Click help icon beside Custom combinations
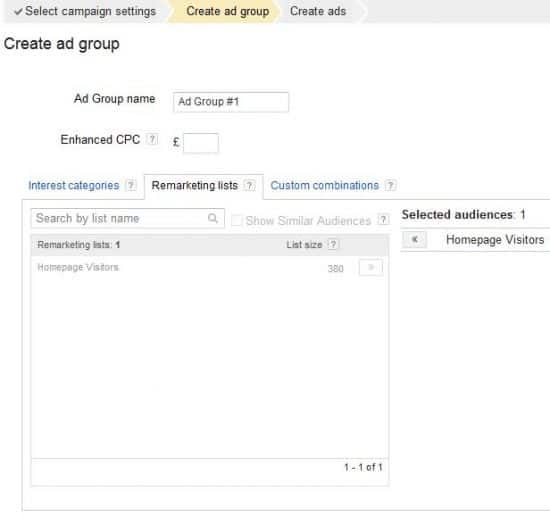This screenshot has height=516, width=550. (x=390, y=185)
